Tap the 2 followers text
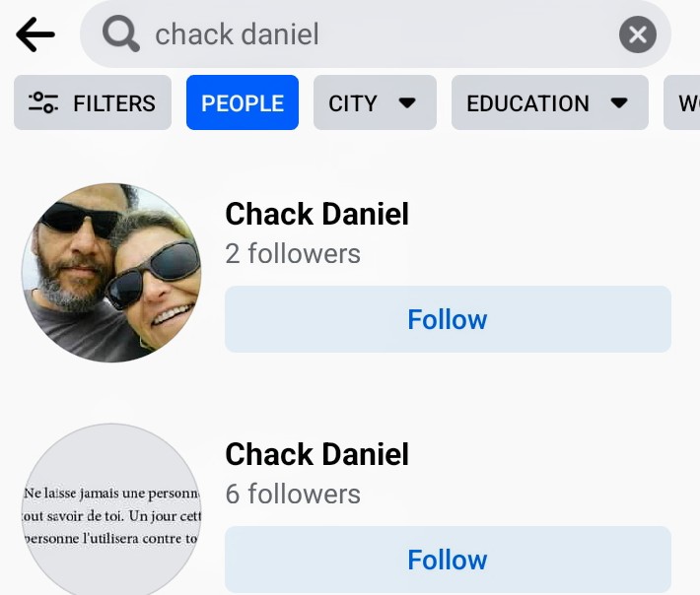The width and height of the screenshot is (700, 595). click(293, 254)
